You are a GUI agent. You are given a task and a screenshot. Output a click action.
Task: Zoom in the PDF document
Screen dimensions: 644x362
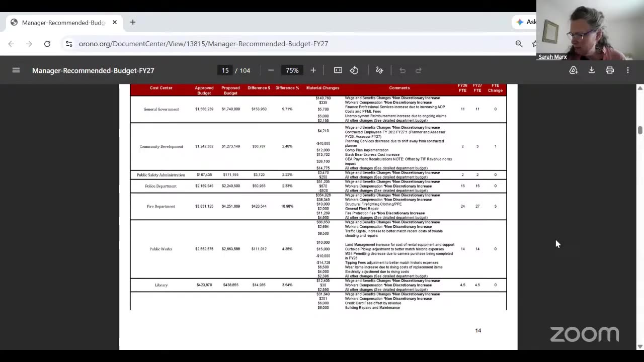click(313, 70)
